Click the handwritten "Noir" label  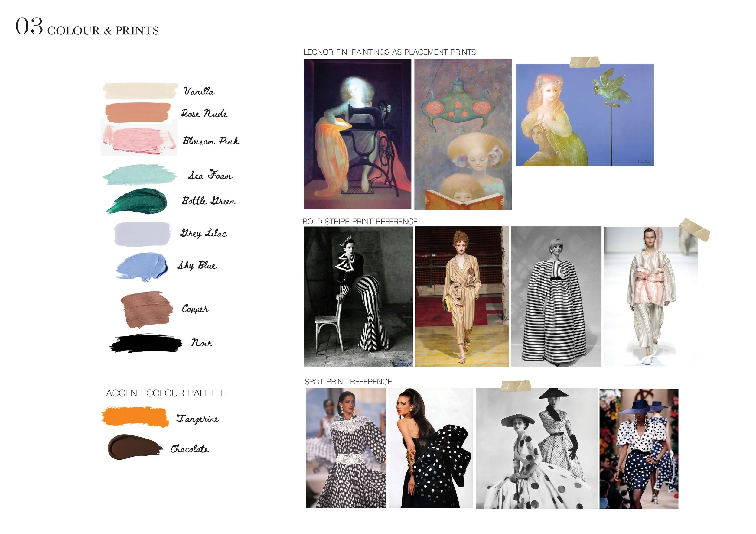coord(202,343)
